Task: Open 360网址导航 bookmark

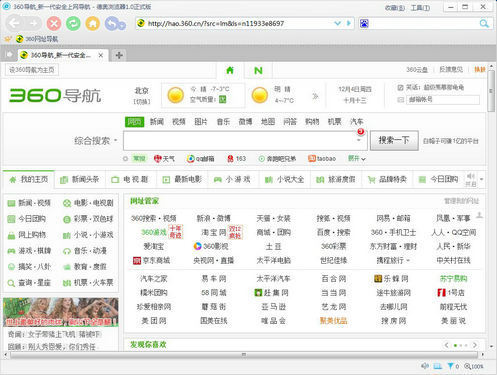Action: coord(37,39)
